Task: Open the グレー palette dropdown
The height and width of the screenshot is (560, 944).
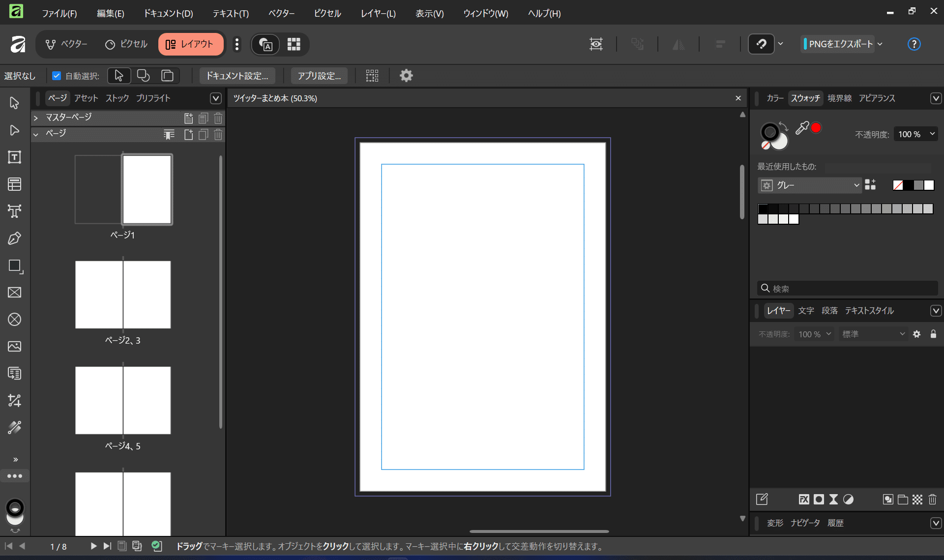Action: (809, 185)
